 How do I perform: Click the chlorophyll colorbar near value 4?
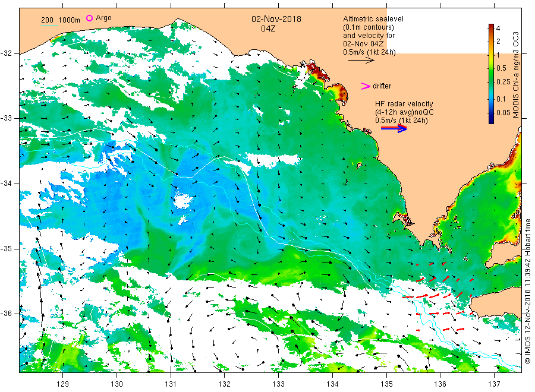click(x=492, y=28)
